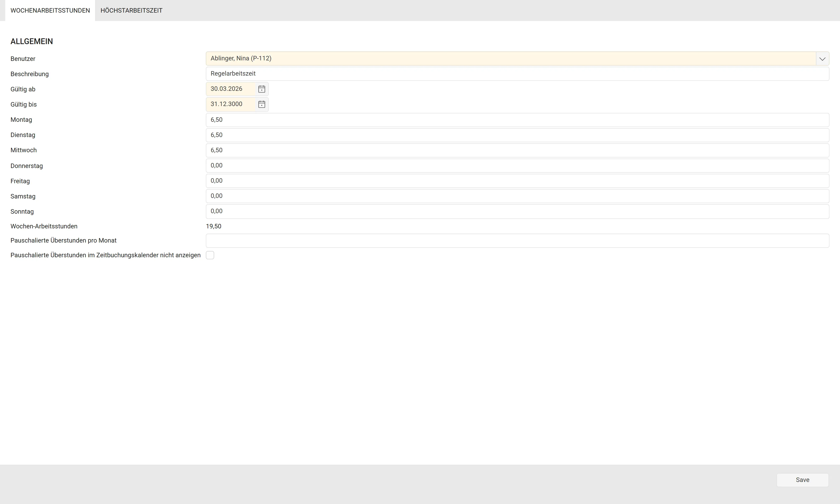Focus the Donnerstag hours field
This screenshot has height=504, width=840.
pos(517,166)
